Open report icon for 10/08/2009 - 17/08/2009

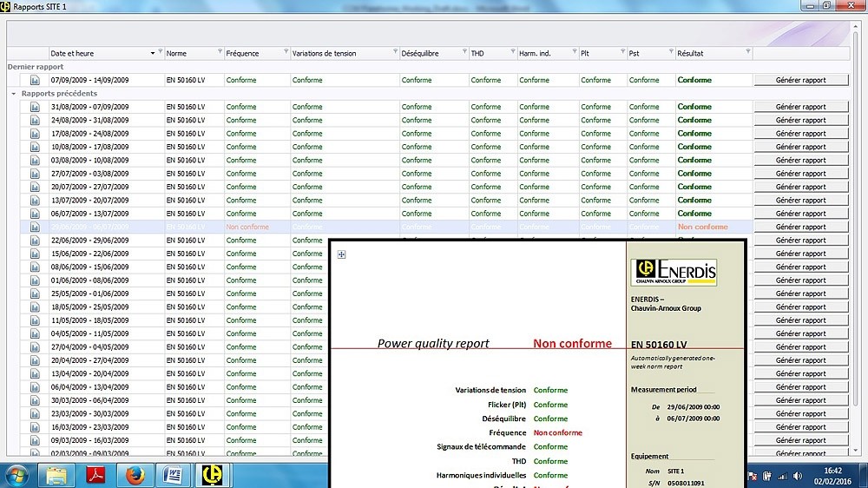click(35, 147)
